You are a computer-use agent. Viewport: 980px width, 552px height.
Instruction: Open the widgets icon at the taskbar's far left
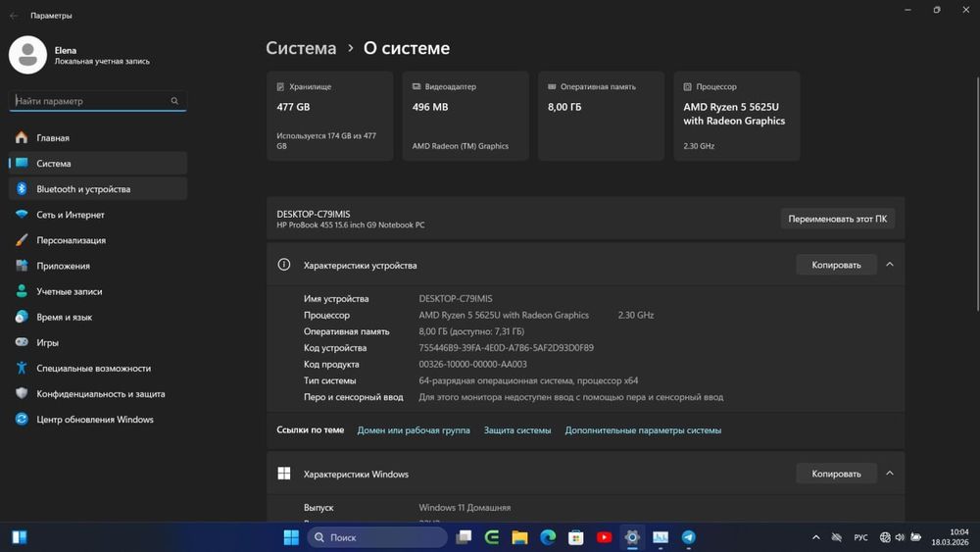point(20,537)
